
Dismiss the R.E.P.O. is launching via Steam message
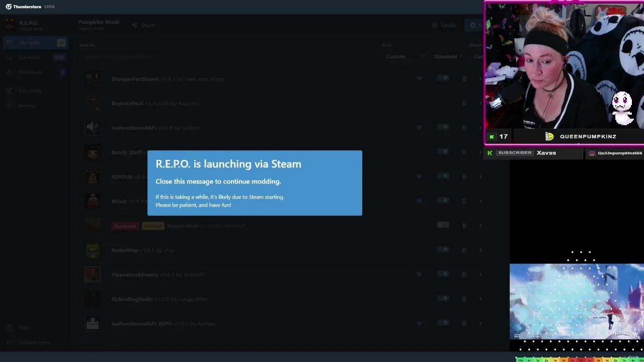(255, 183)
